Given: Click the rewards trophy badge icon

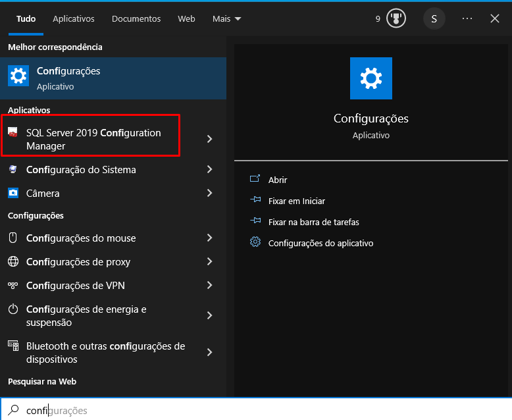Looking at the screenshot, I should [396, 18].
